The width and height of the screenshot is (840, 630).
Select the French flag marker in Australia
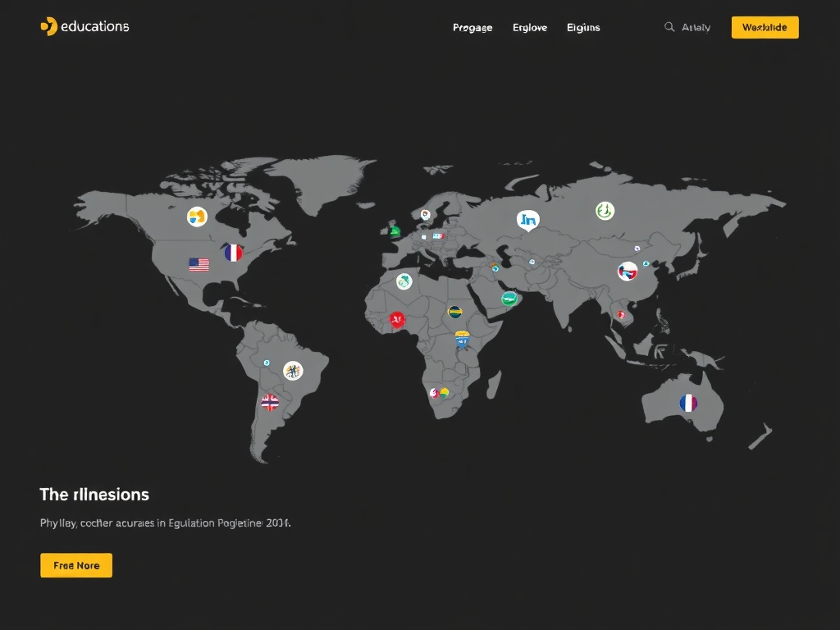click(688, 403)
